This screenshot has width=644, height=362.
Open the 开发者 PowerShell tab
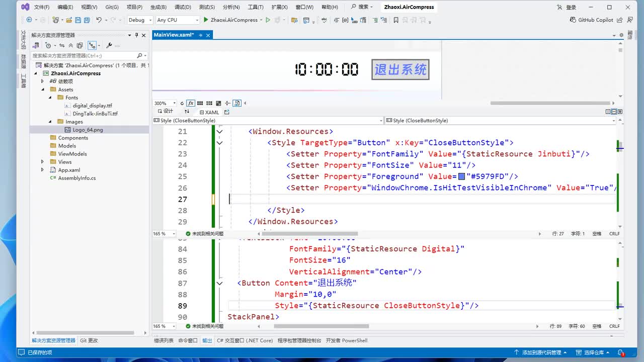pos(347,340)
